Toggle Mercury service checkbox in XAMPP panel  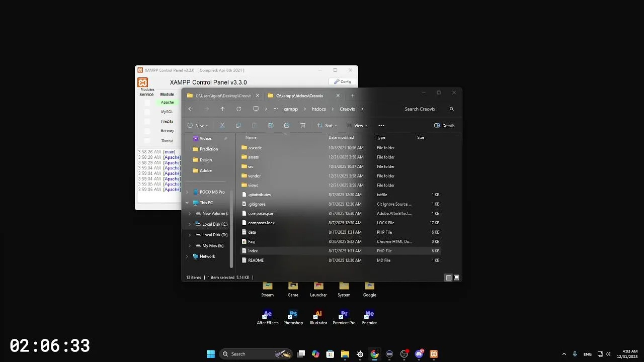click(147, 131)
